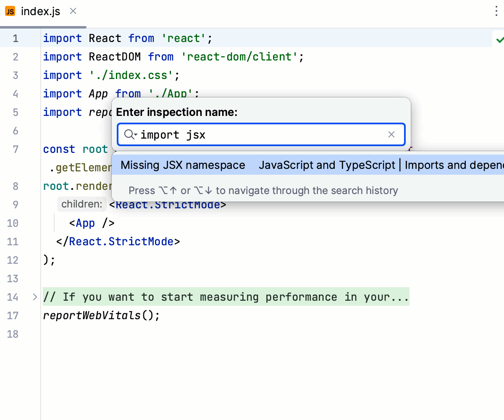Click the JS file type icon on the tab

[x=10, y=11]
